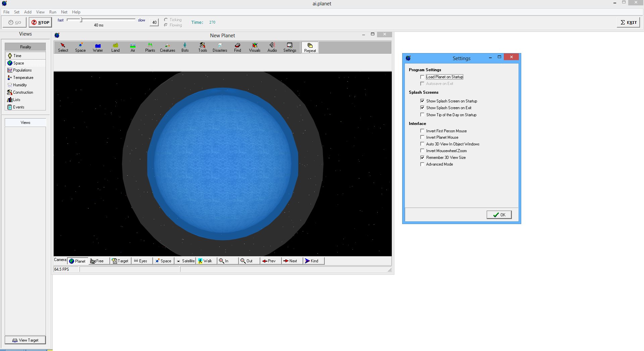Click the Find toolbar icon
The image size is (644, 351).
[237, 47]
